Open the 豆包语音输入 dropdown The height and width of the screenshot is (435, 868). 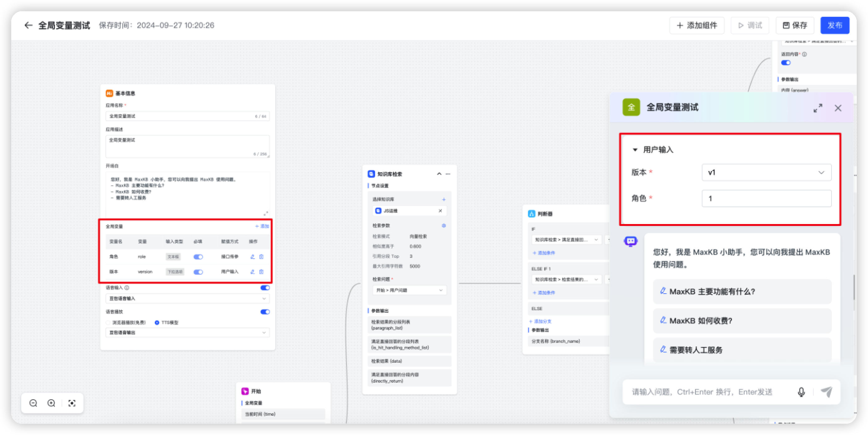coord(188,299)
